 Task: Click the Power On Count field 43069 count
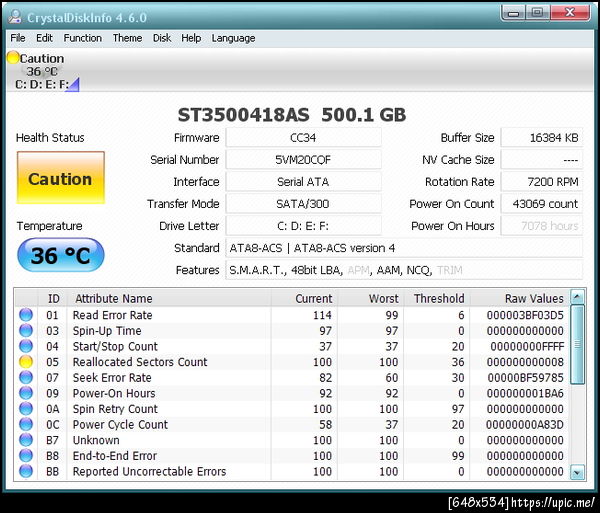click(542, 204)
